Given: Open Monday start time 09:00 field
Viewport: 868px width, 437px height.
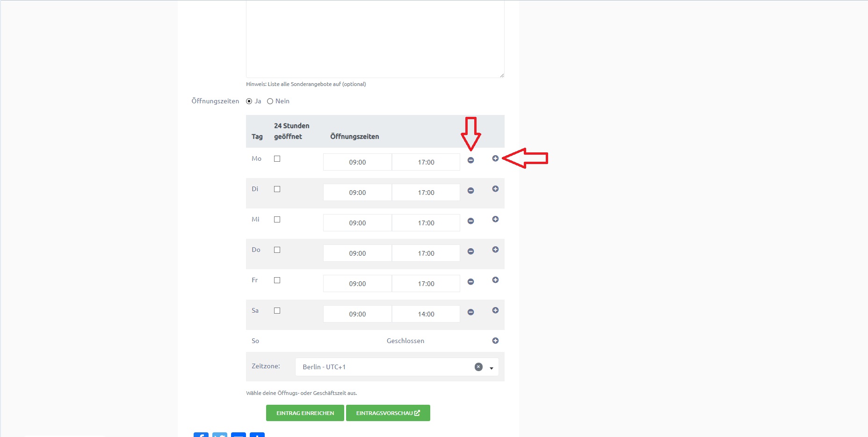Looking at the screenshot, I should (x=357, y=162).
